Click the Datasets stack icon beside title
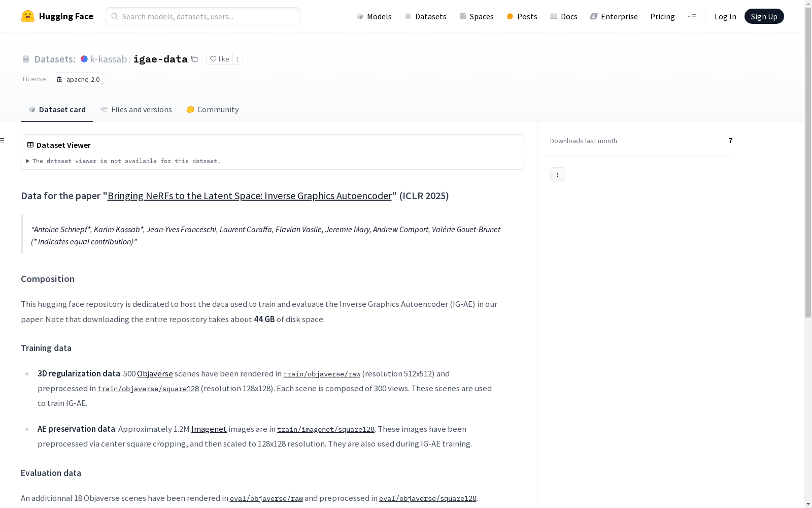This screenshot has height=508, width=812. [26, 59]
